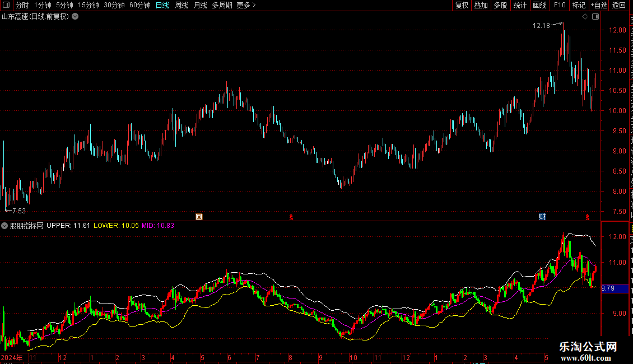This screenshot has height=364, width=633.
Task: Click the MID: 10.83 indicator value
Action: [x=158, y=226]
